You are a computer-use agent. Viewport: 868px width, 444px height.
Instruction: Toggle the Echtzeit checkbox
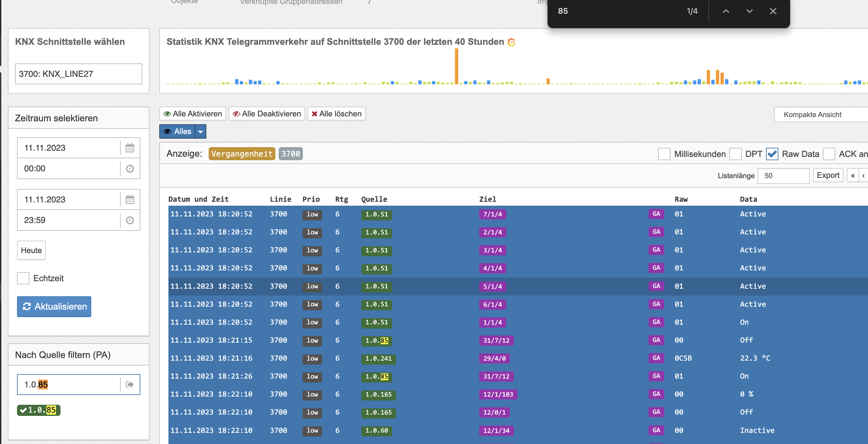coord(23,278)
